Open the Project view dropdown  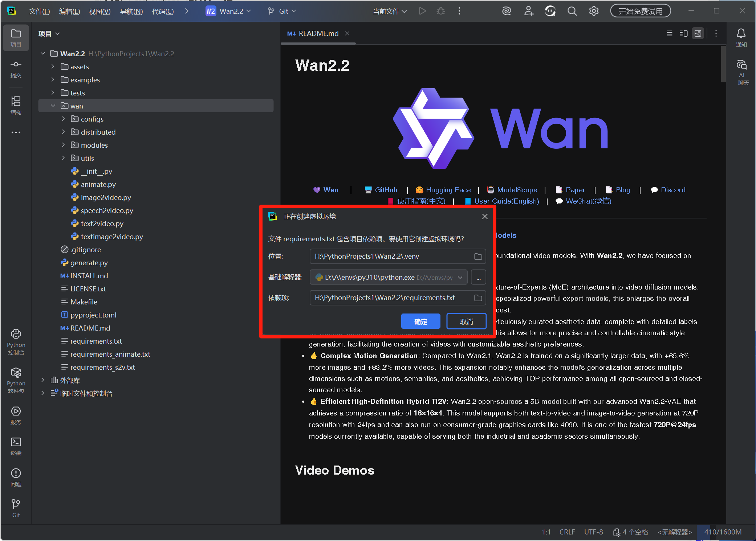tap(49, 34)
